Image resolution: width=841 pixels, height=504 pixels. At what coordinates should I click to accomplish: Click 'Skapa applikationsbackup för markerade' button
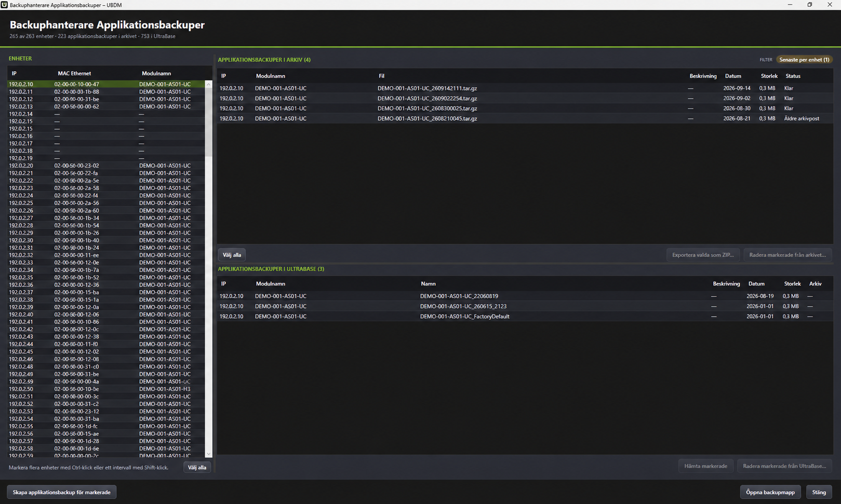point(61,492)
